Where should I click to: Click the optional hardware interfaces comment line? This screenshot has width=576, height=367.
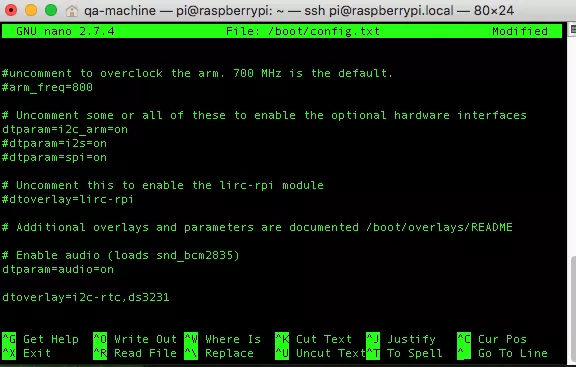(x=264, y=115)
